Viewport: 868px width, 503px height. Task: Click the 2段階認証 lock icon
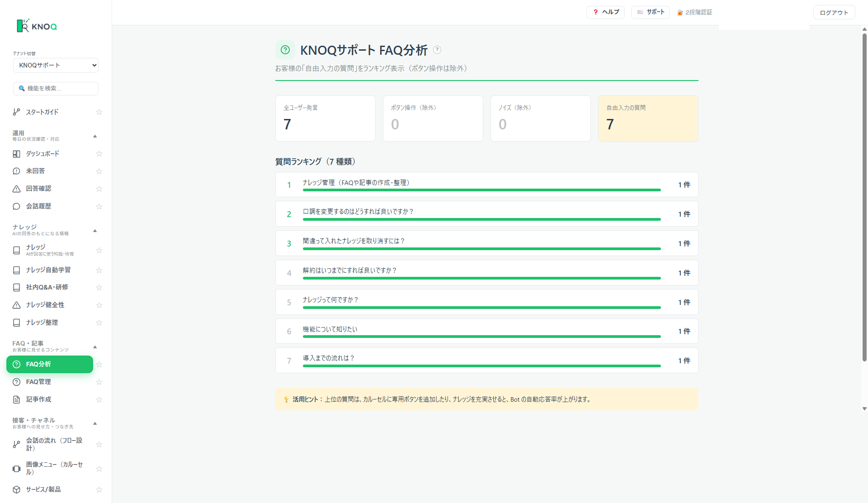point(680,12)
